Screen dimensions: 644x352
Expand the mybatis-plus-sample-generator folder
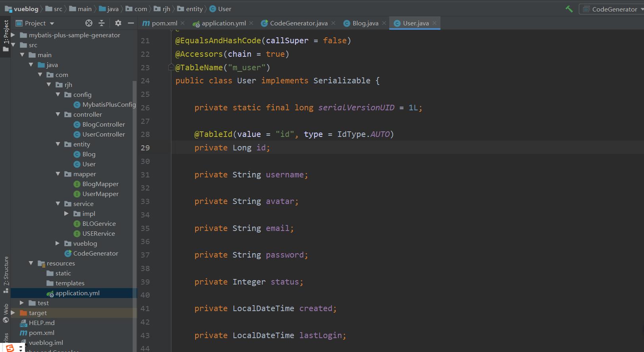pyautogui.click(x=13, y=35)
